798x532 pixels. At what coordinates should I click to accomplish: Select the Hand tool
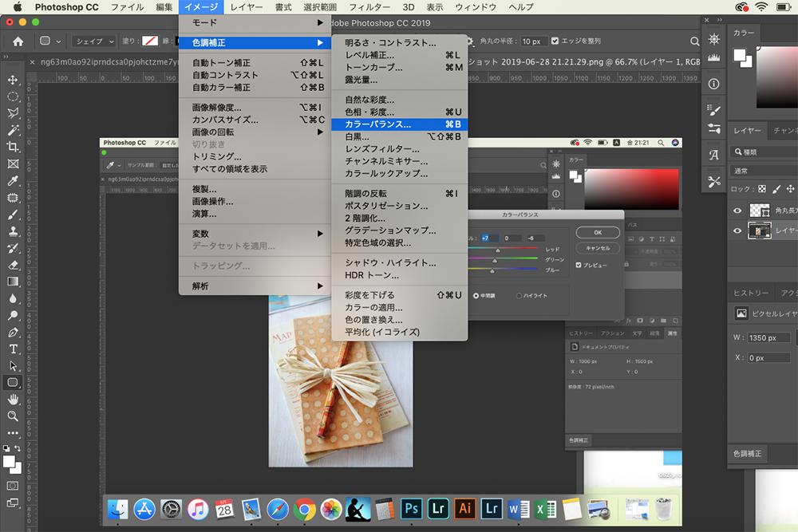(x=13, y=400)
